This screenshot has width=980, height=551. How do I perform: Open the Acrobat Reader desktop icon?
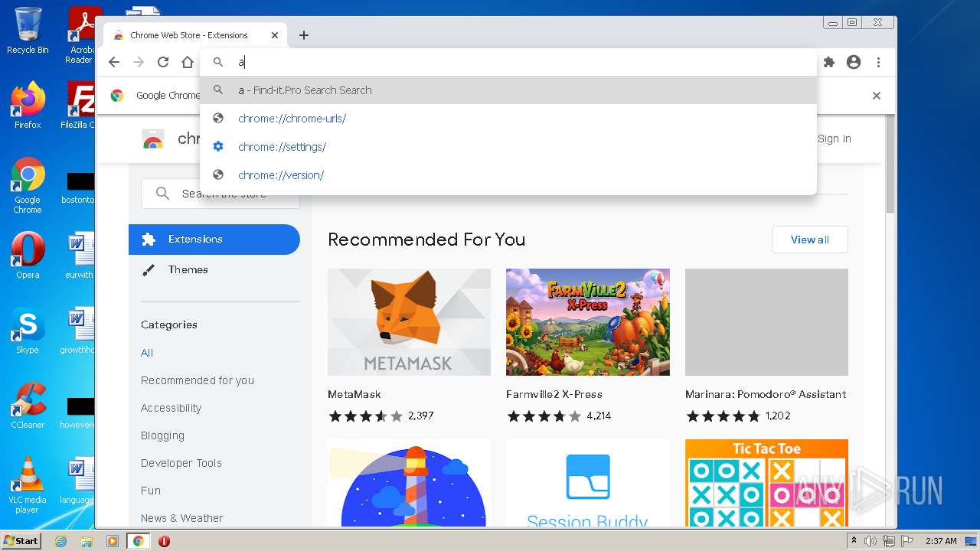pyautogui.click(x=81, y=35)
